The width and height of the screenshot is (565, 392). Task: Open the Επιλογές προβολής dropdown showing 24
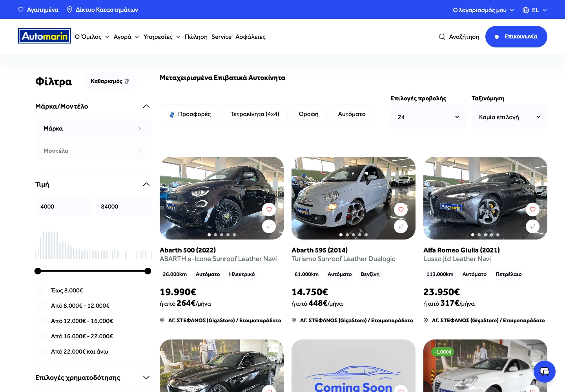pyautogui.click(x=428, y=117)
